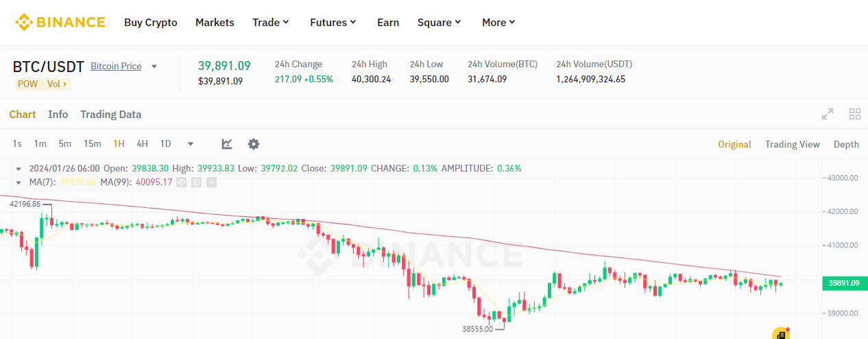Click the 41000.00 price axis label
This screenshot has height=339, width=868.
[x=843, y=245]
